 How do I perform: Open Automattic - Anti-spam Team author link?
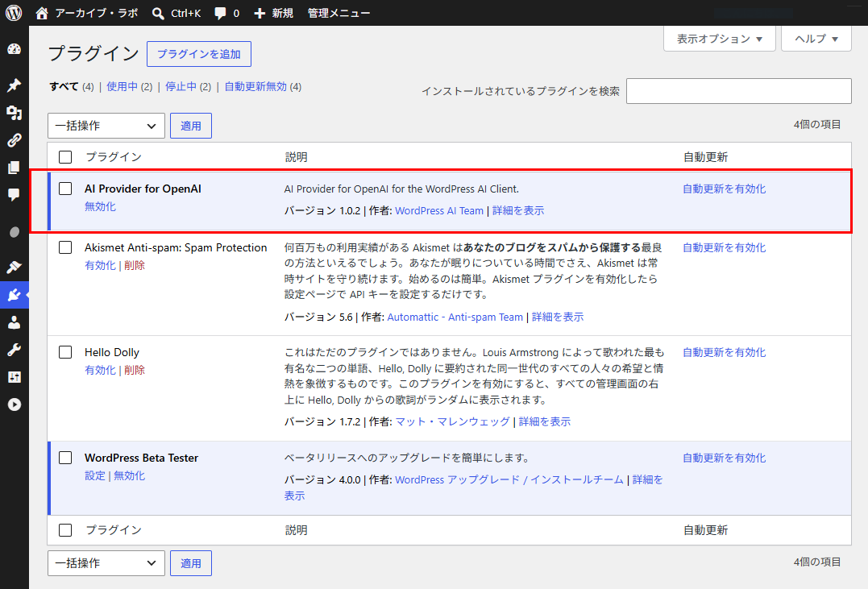[455, 317]
